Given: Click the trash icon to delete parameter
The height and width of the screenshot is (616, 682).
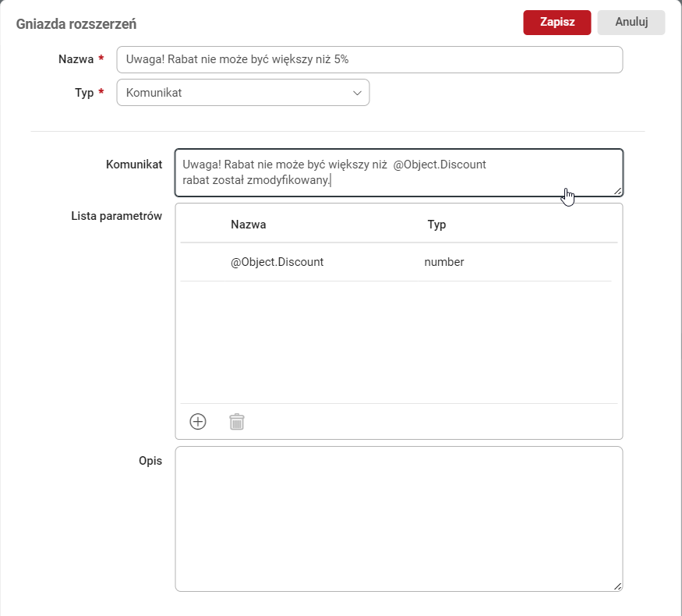Looking at the screenshot, I should (237, 422).
